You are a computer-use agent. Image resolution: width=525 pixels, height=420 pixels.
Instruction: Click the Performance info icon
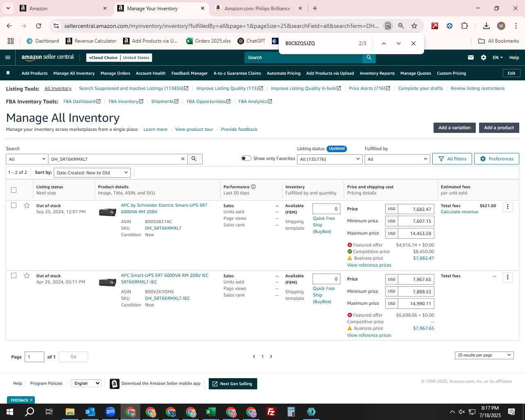pyautogui.click(x=253, y=187)
